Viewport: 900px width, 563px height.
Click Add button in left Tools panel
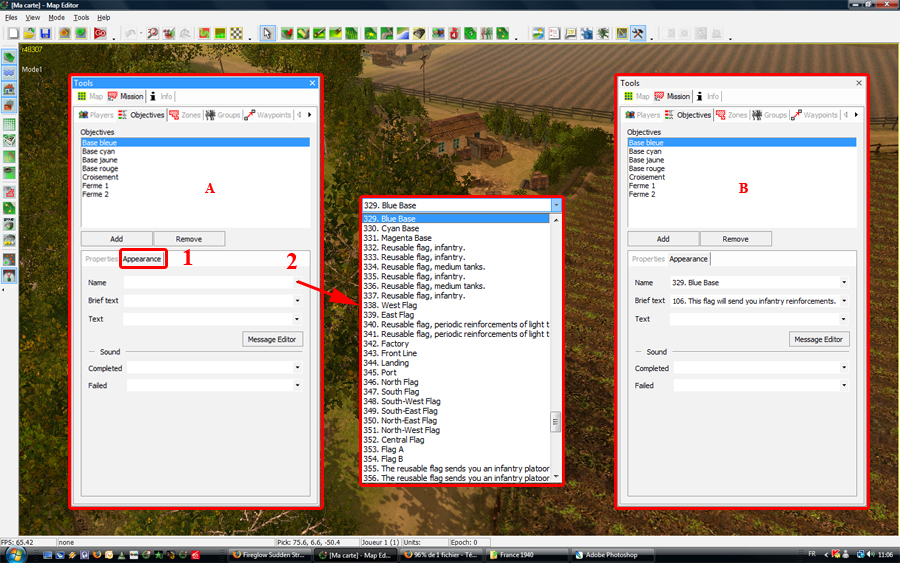tap(117, 239)
